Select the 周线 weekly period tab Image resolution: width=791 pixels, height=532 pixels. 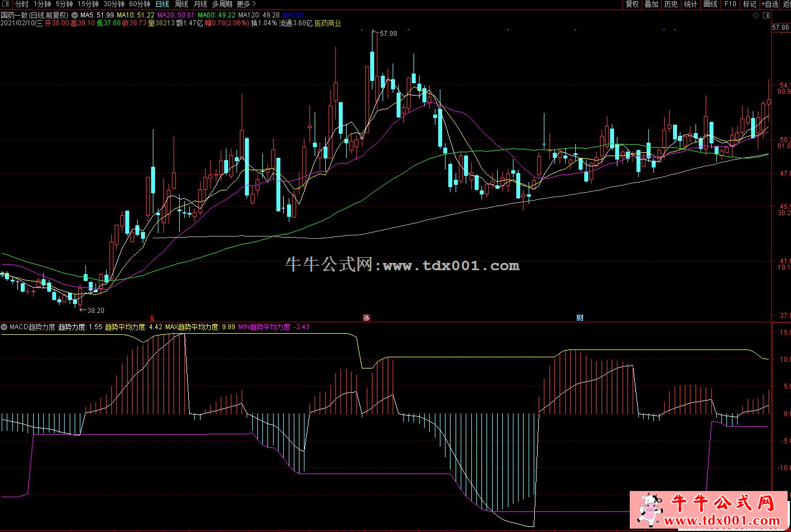tap(181, 4)
